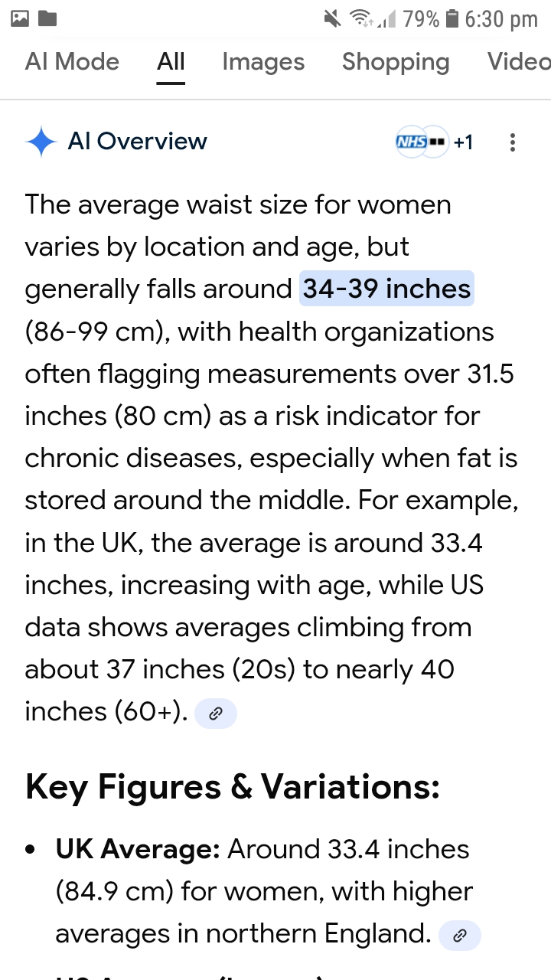Tap the "AI Overview" label
Viewport: 551px width, 980px height.
tap(138, 142)
